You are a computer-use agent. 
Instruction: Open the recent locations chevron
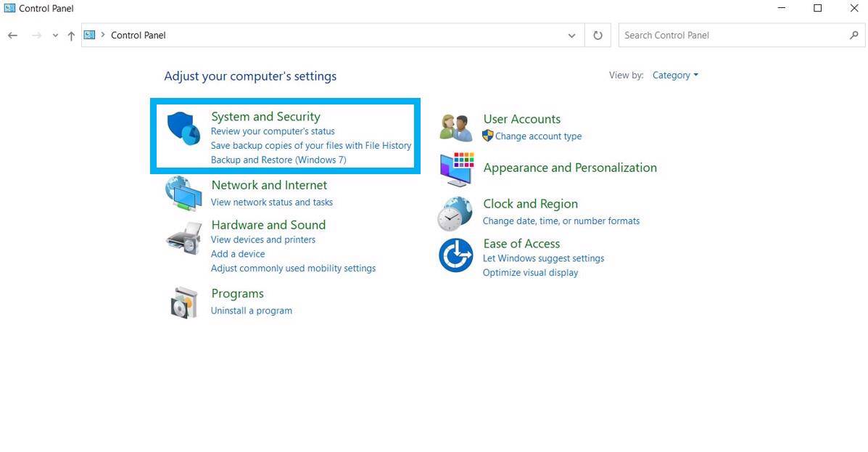(55, 36)
